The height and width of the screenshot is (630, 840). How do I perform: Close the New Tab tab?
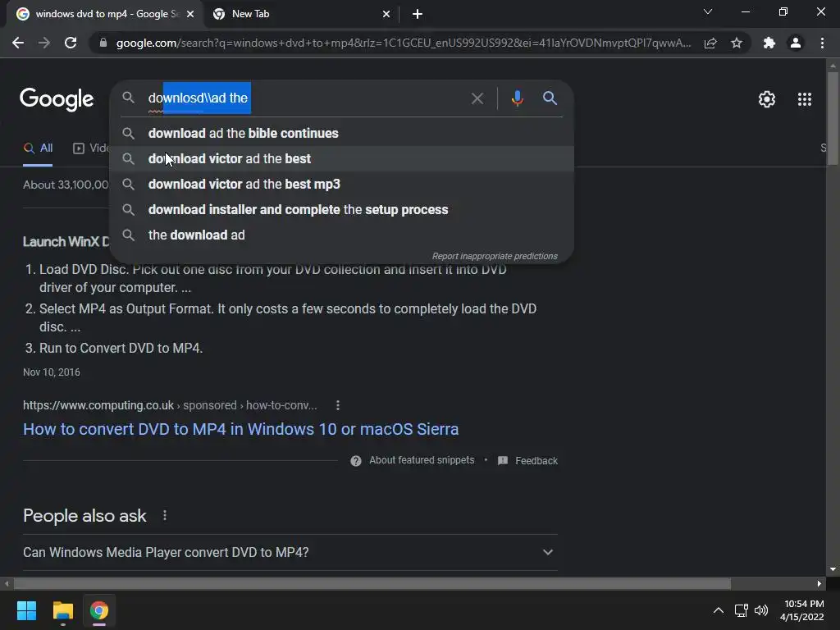tap(386, 14)
